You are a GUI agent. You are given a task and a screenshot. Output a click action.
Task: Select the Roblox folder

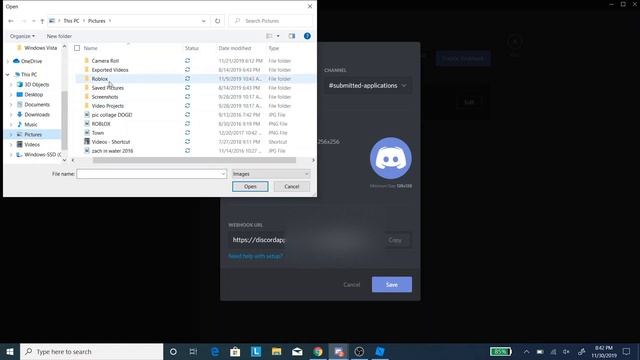click(100, 79)
